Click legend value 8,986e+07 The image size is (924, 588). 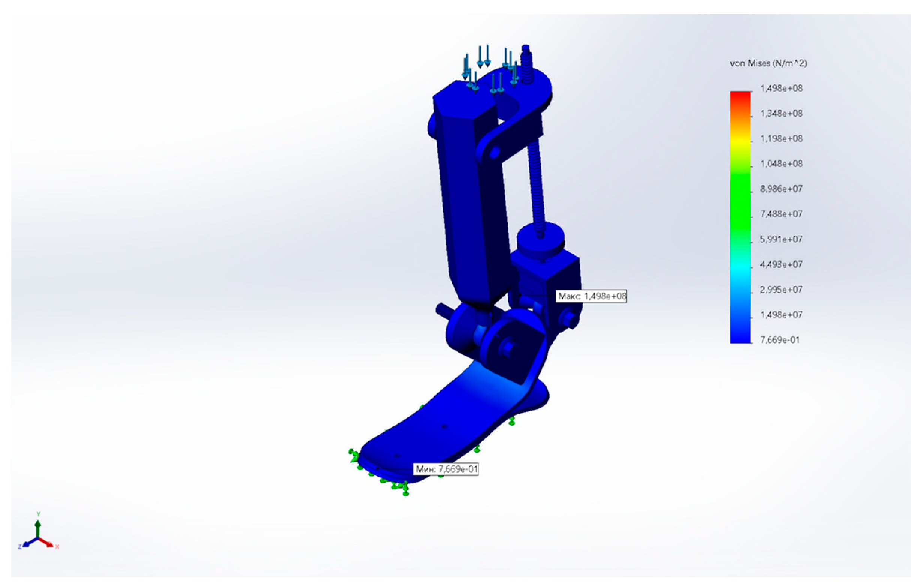click(x=781, y=189)
